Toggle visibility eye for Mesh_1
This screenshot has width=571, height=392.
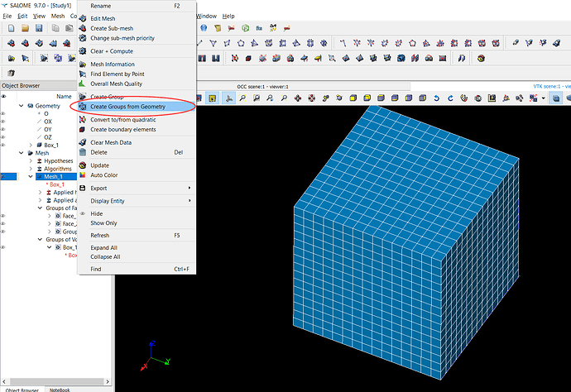(x=4, y=176)
